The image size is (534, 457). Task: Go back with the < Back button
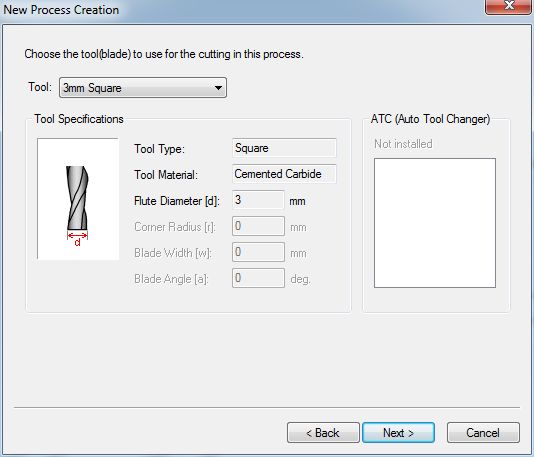click(x=323, y=433)
